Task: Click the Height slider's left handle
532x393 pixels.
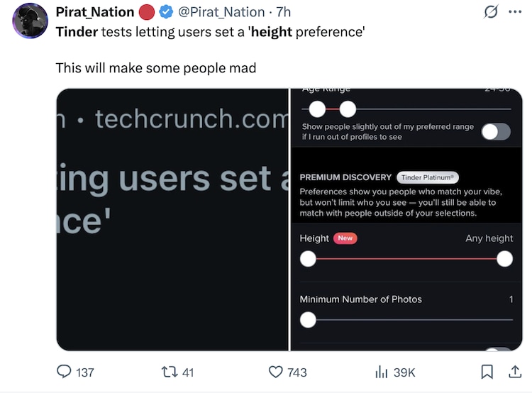Action: (x=308, y=260)
